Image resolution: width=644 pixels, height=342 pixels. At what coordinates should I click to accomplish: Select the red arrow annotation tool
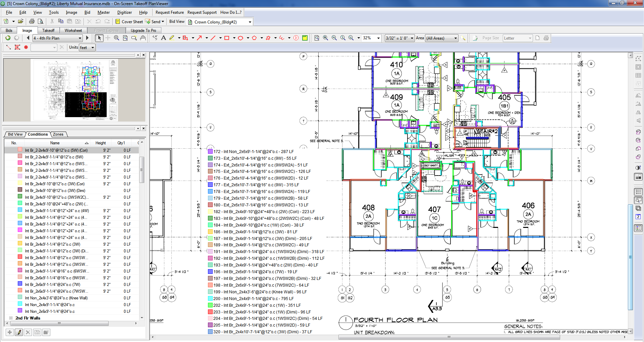(199, 38)
